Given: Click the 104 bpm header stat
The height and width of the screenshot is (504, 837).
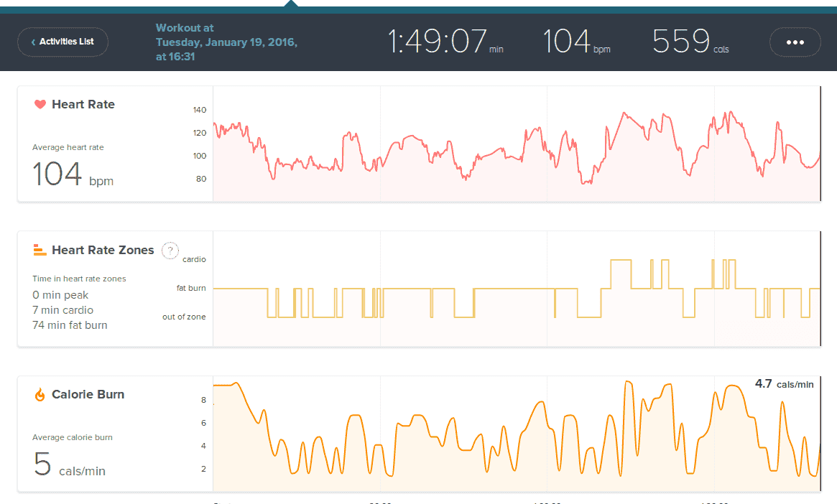Looking at the screenshot, I should [x=575, y=42].
